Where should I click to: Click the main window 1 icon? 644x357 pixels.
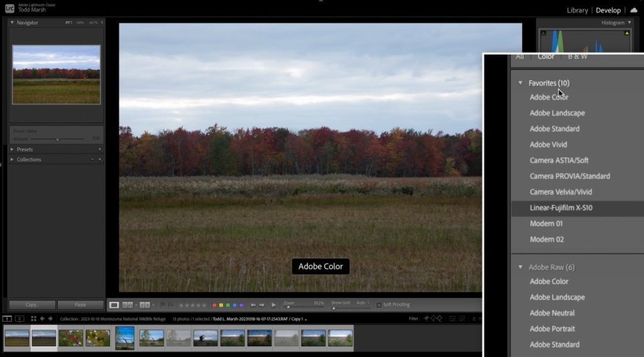tap(7, 319)
